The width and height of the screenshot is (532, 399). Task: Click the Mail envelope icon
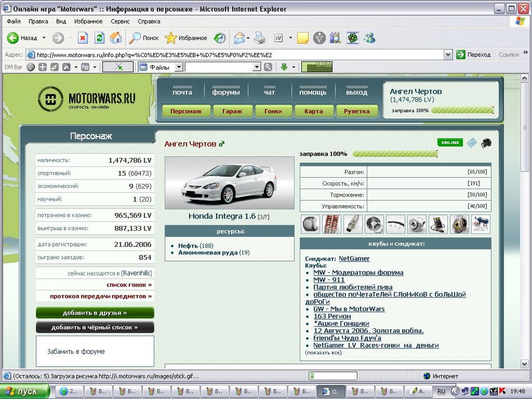[x=240, y=38]
